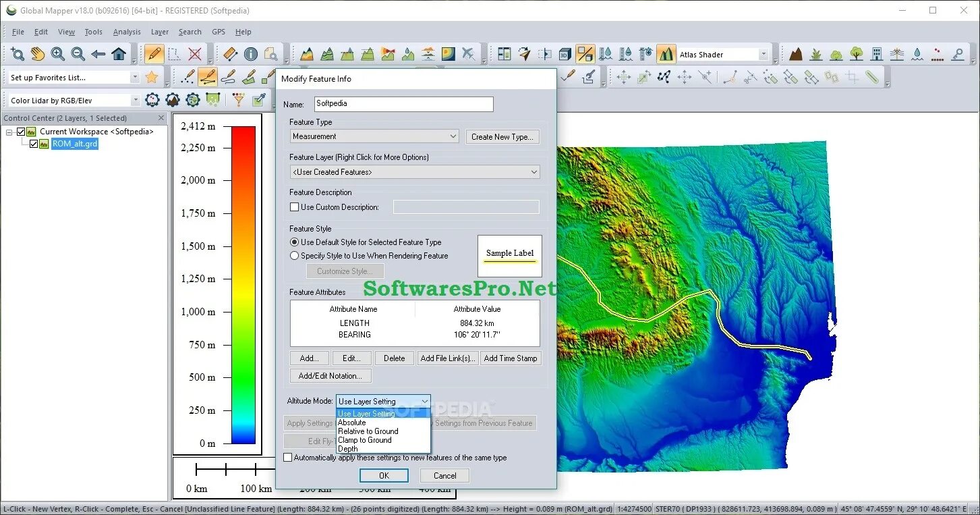
Task: Select the create line feature tool
Action: 208,77
